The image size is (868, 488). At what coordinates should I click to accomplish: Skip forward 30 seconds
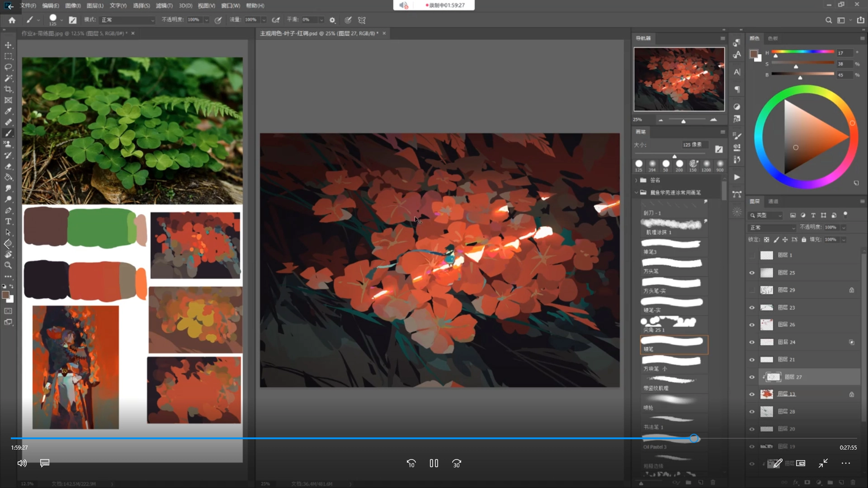(x=457, y=463)
